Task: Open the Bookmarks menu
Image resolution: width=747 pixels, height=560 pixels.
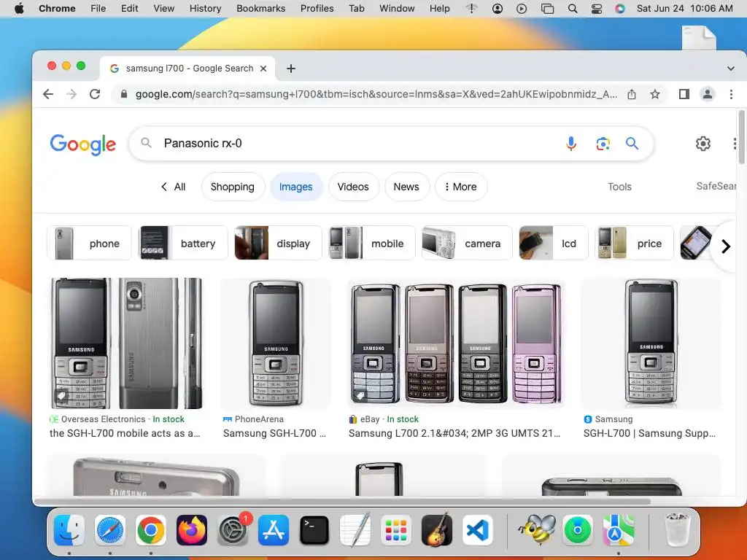Action: [x=260, y=9]
